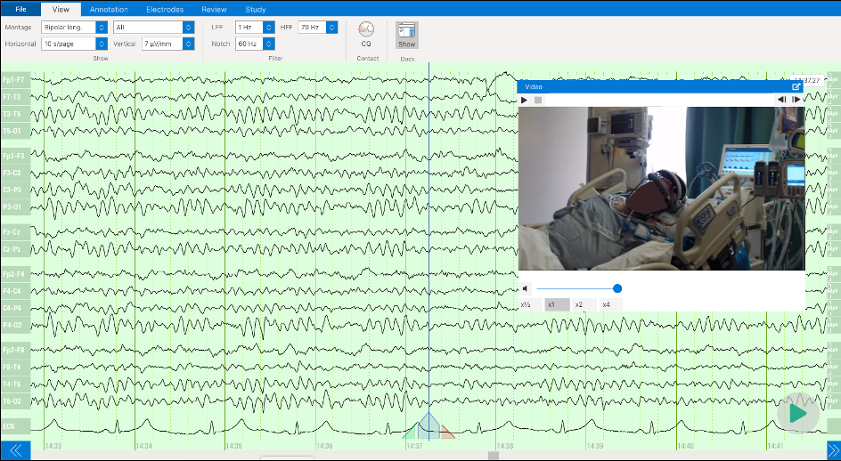Select the F7-T3 channel label
Image resolution: width=841 pixels, height=461 pixels.
pyautogui.click(x=16, y=97)
